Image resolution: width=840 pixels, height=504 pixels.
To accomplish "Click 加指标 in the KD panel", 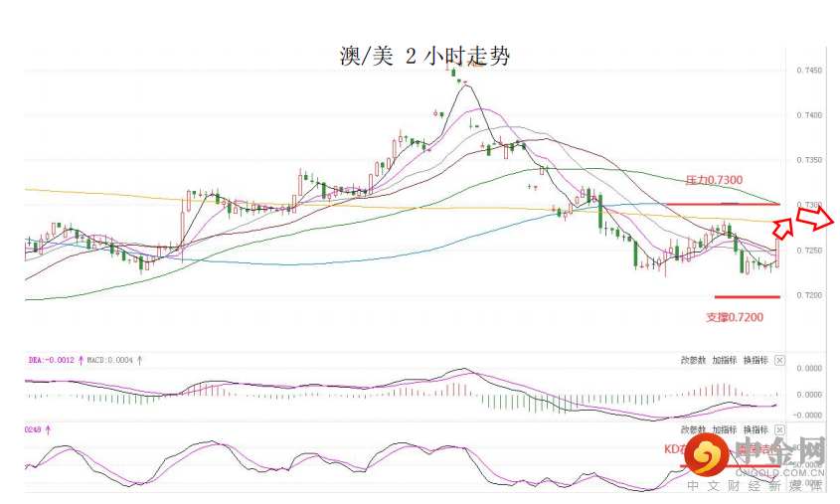I will 724,428.
